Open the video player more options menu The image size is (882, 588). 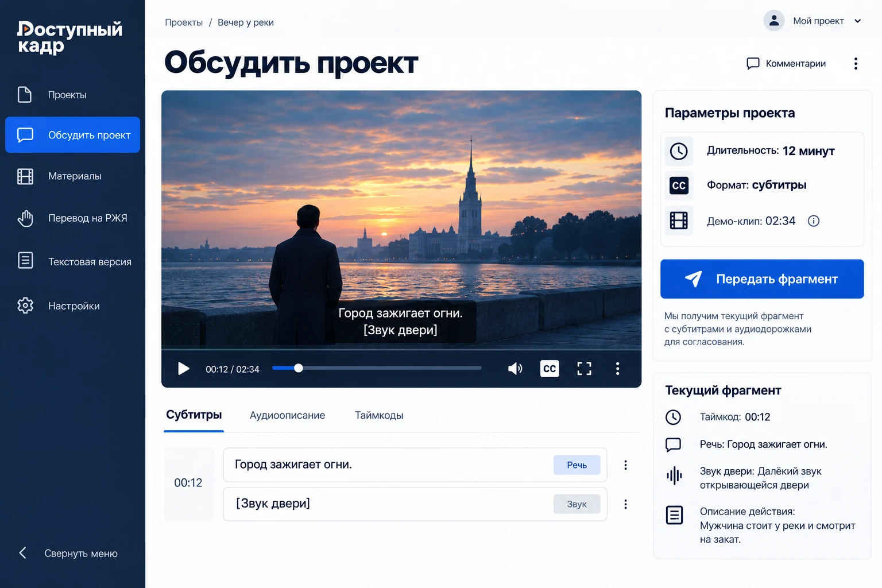click(617, 369)
